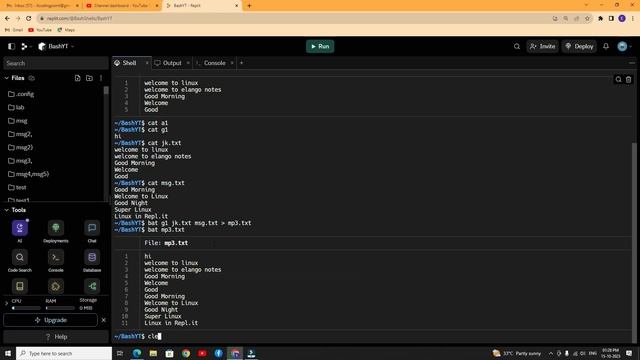Click the file search field
Screen dimensions: 640x360
pos(56,63)
